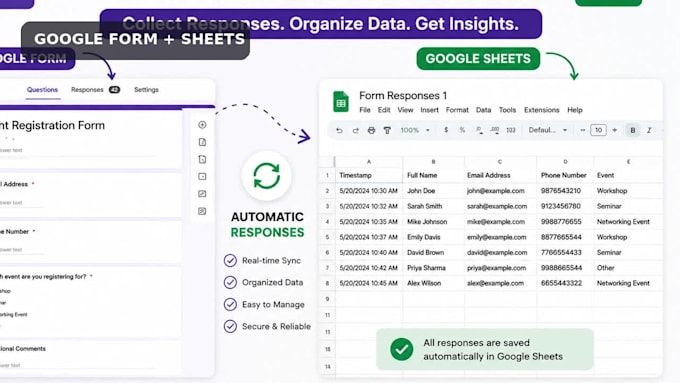Switch to the Settings tab in Forms
Image resolution: width=680 pixels, height=383 pixels.
pos(146,90)
